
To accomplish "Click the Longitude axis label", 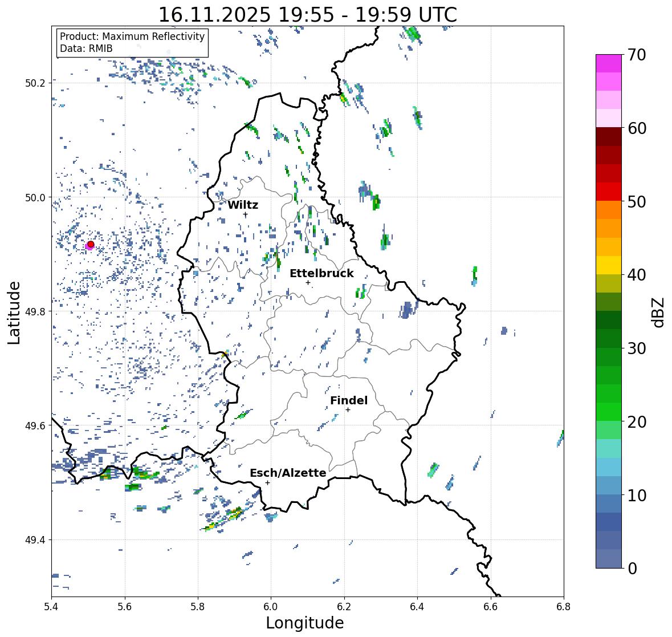I will pos(305,623).
